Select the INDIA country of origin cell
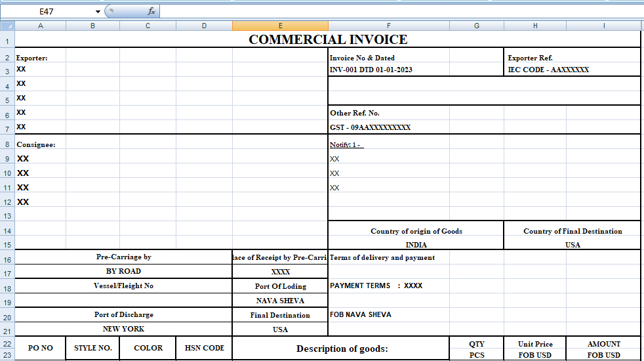The height and width of the screenshot is (361, 644). click(416, 245)
